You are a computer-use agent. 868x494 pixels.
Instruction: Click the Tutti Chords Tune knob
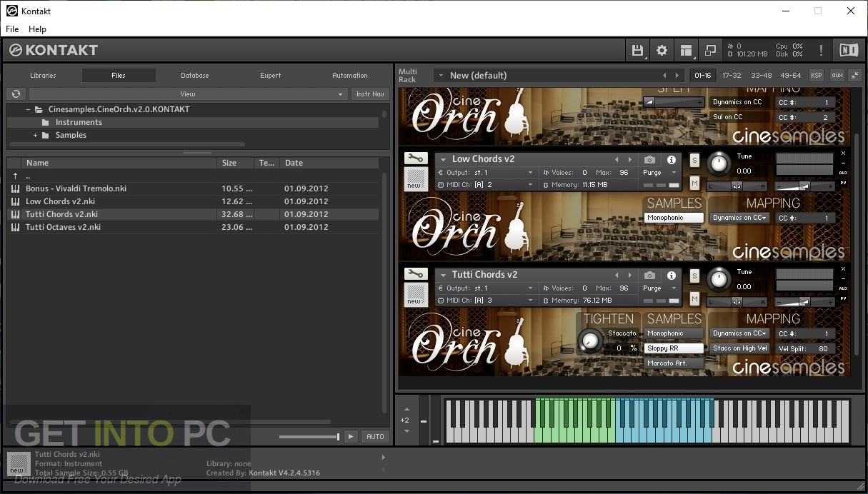click(x=719, y=279)
